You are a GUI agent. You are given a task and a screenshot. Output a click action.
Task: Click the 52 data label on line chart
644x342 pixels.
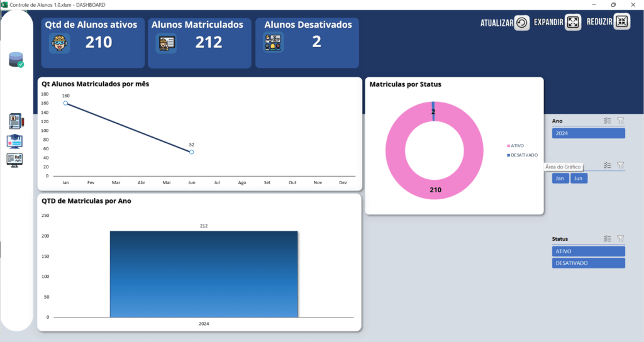tap(191, 145)
